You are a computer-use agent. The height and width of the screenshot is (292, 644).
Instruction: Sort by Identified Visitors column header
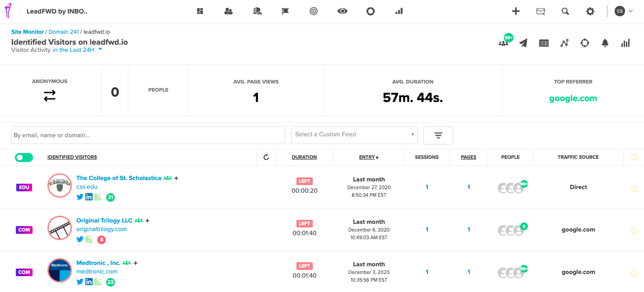[x=72, y=157]
